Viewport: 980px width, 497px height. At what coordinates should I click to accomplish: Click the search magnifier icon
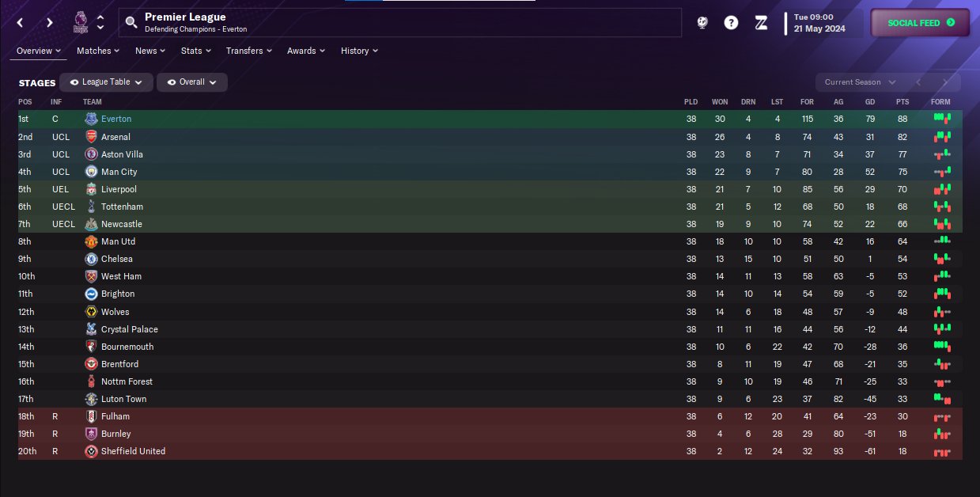coord(131,23)
